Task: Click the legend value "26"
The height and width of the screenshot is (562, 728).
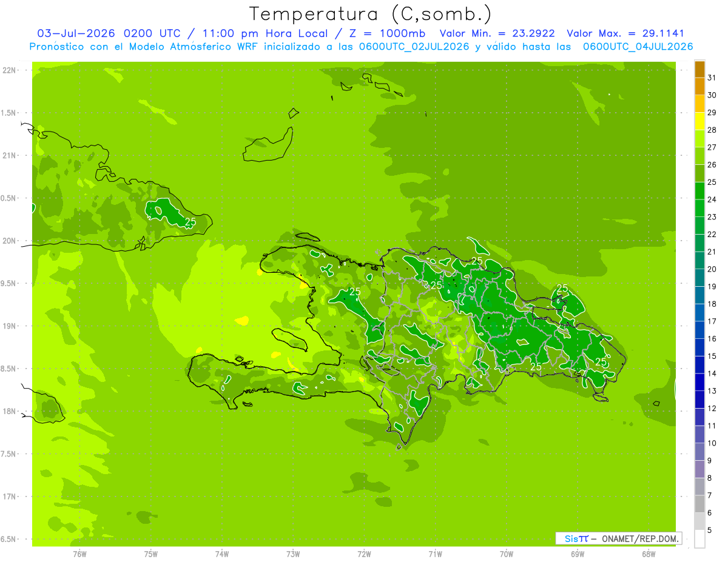Action: 712,165
